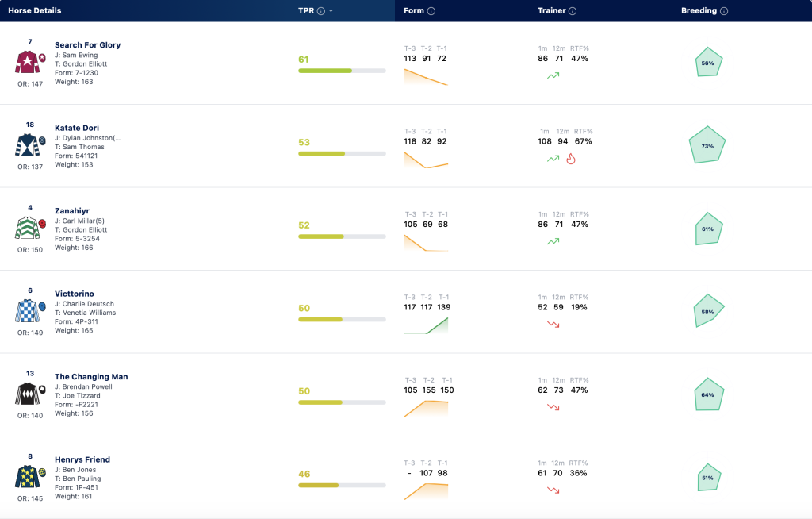Open the Katate Dori horse link
This screenshot has width=812, height=519.
(77, 128)
